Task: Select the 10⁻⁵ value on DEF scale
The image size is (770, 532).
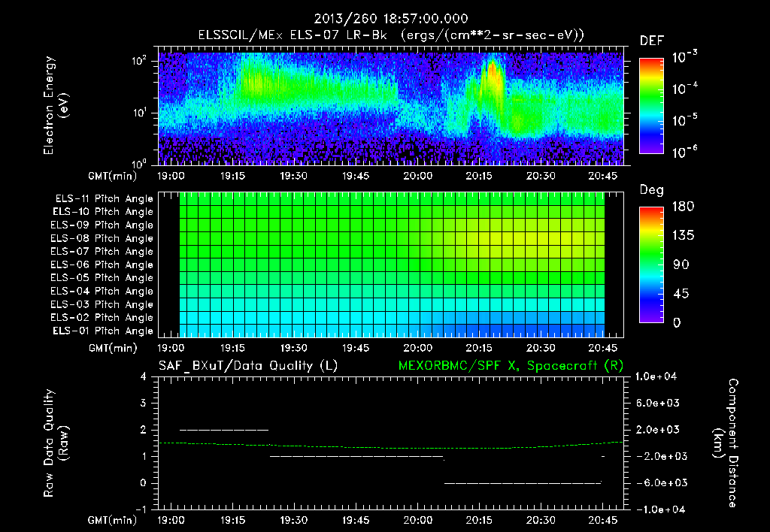Action: pyautogui.click(x=684, y=120)
